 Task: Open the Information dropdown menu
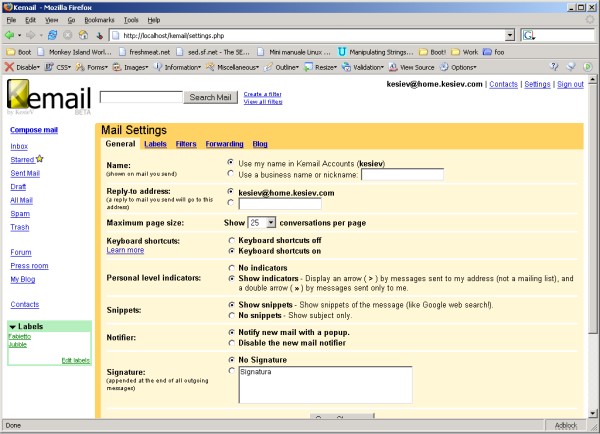pyautogui.click(x=199, y=67)
